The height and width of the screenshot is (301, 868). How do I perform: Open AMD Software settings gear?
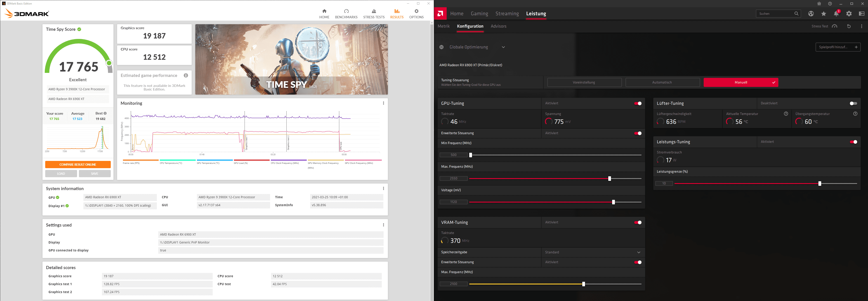pyautogui.click(x=849, y=14)
